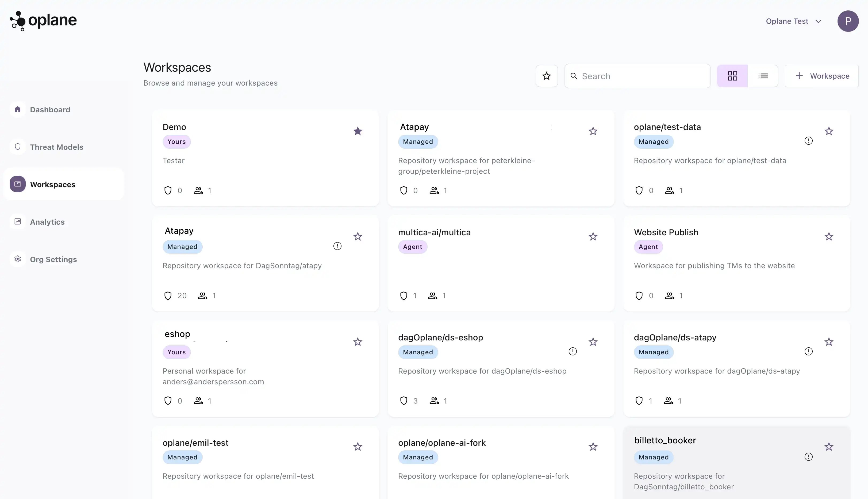Star the dagOplane/ds-eshop workspace

pos(593,342)
